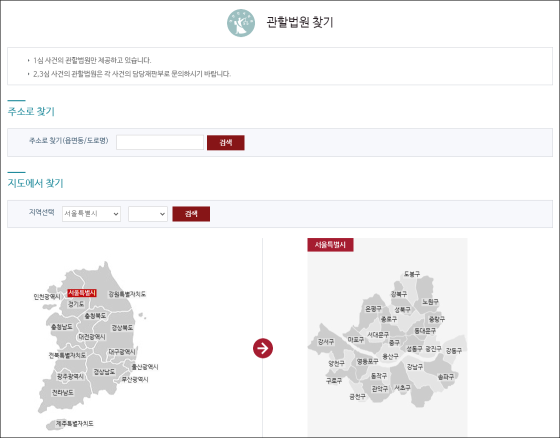Choose 금천구 on the Seoul map
Image resolution: width=560 pixels, height=442 pixels.
tap(358, 397)
